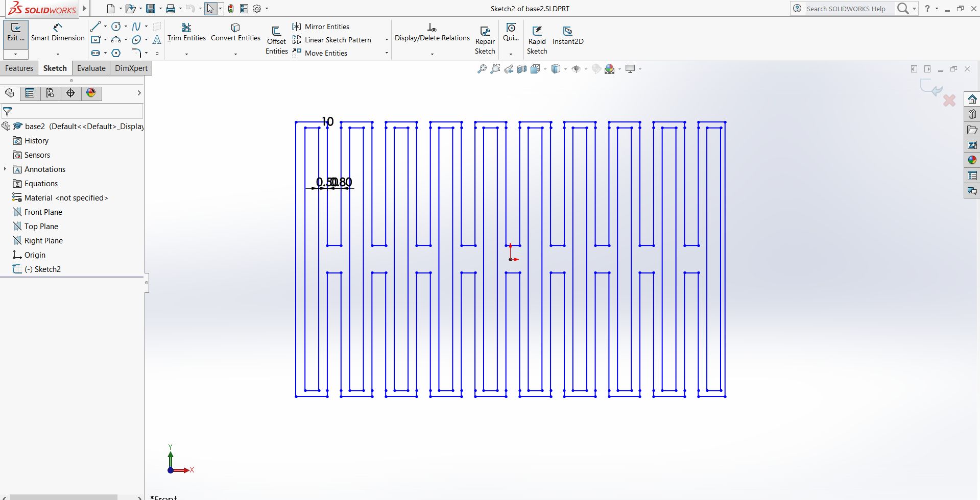Open the ConfigurationManager tab

coord(50,93)
